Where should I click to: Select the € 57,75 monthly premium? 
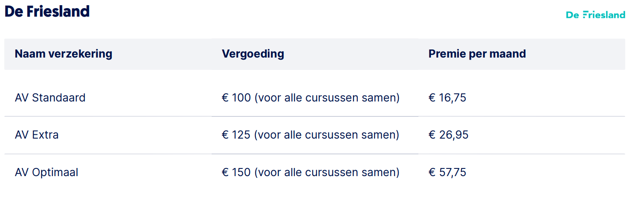point(447,173)
